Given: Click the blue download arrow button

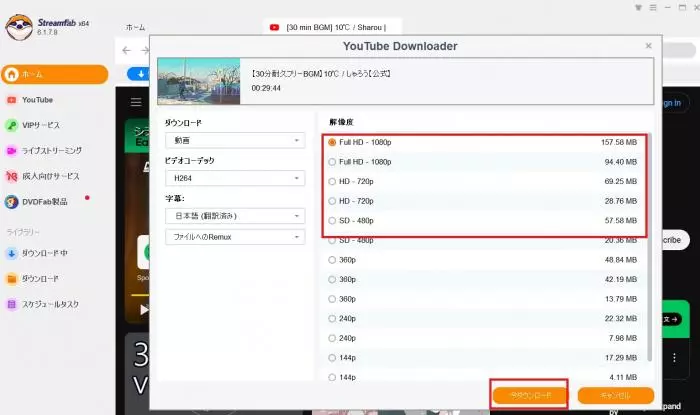Looking at the screenshot, I should click(138, 74).
